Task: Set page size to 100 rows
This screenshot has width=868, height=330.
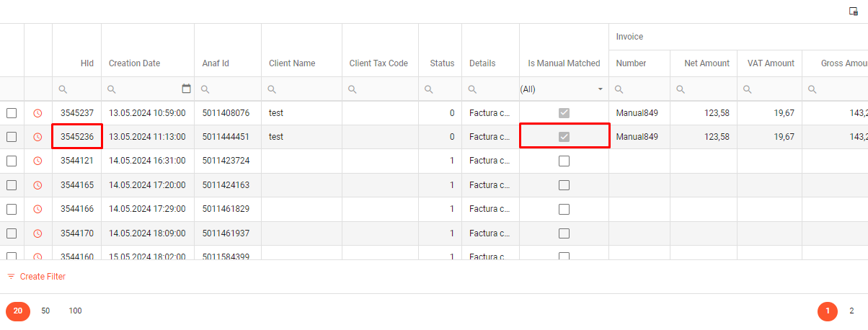Action: (75, 311)
